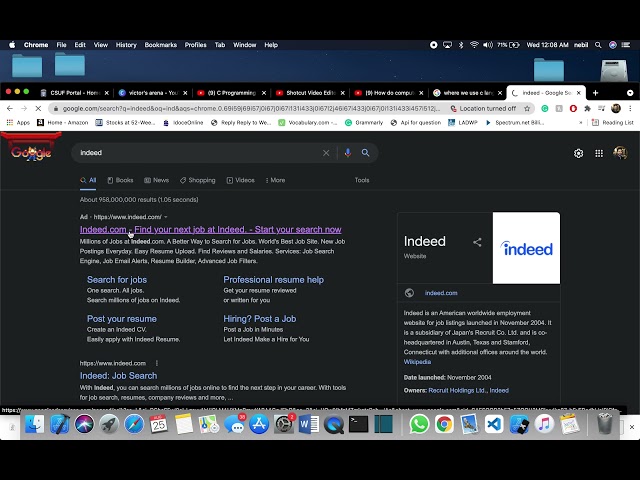The width and height of the screenshot is (640, 480).
Task: Open Visual Studio Code from the Dock
Action: coord(494,424)
